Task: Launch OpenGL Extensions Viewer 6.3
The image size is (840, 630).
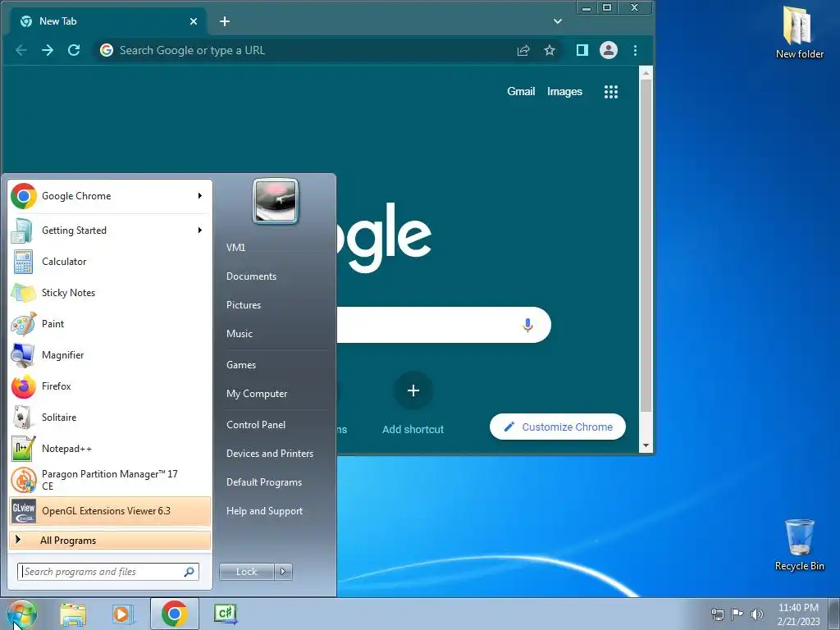Action: [x=110, y=511]
